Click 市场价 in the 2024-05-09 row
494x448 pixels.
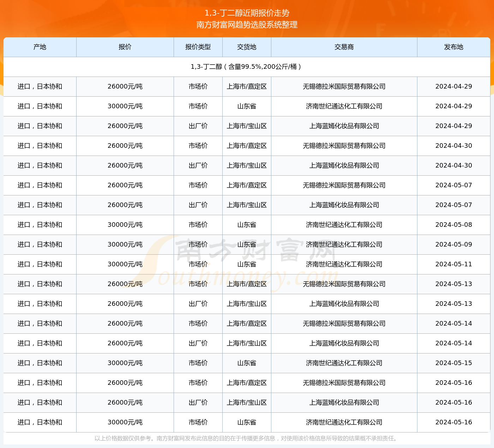click(x=198, y=244)
